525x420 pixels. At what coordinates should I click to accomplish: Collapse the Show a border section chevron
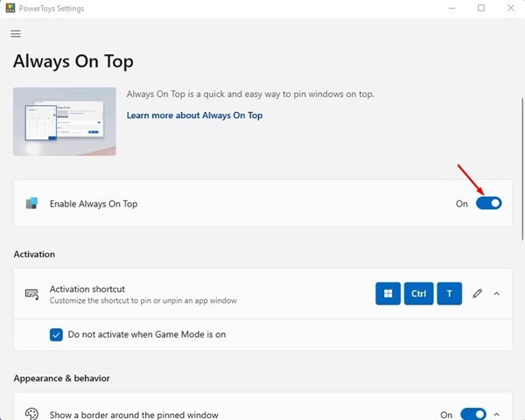pyautogui.click(x=497, y=415)
